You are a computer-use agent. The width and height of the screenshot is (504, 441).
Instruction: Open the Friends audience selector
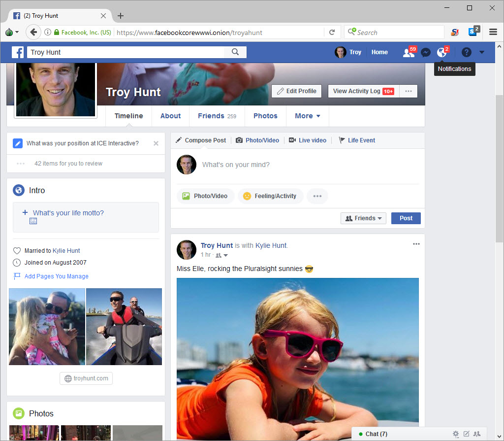click(363, 218)
